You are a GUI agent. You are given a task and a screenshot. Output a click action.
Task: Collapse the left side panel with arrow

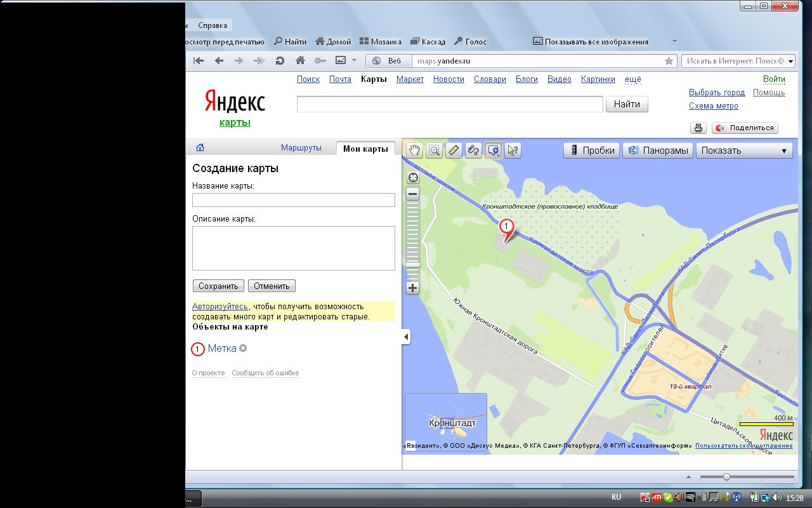pos(406,337)
